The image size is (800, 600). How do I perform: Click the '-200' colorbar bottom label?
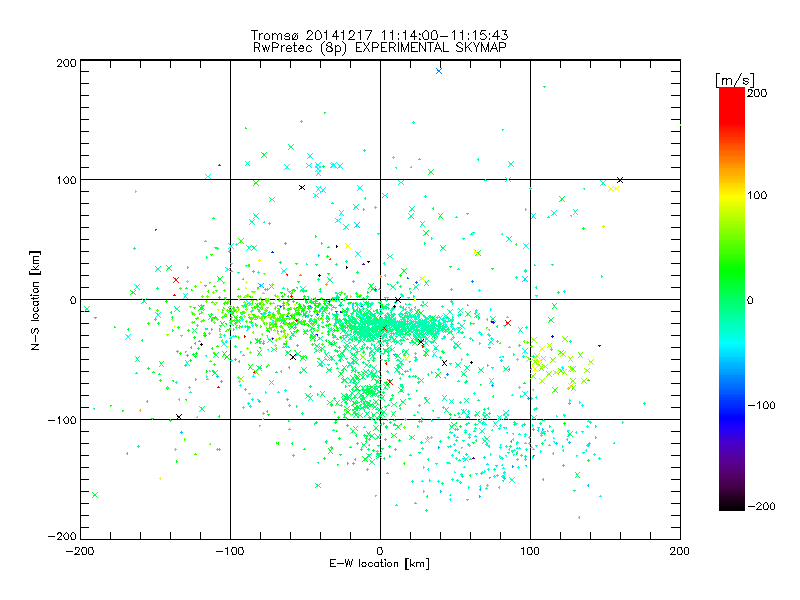[x=761, y=506]
